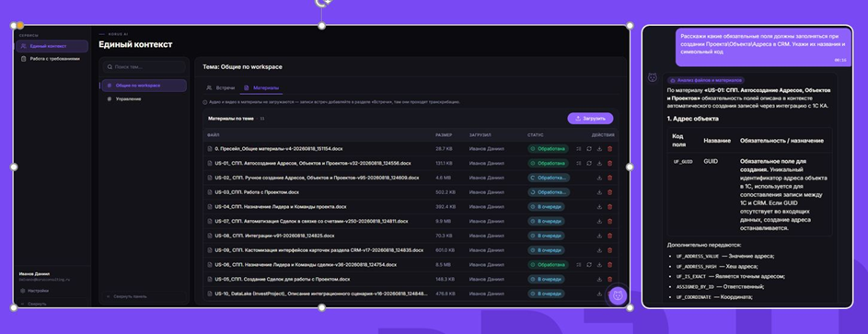Reprocess the 0. Пресейл_Общие материалы file
Viewport: 868px width, 334px height.
589,149
